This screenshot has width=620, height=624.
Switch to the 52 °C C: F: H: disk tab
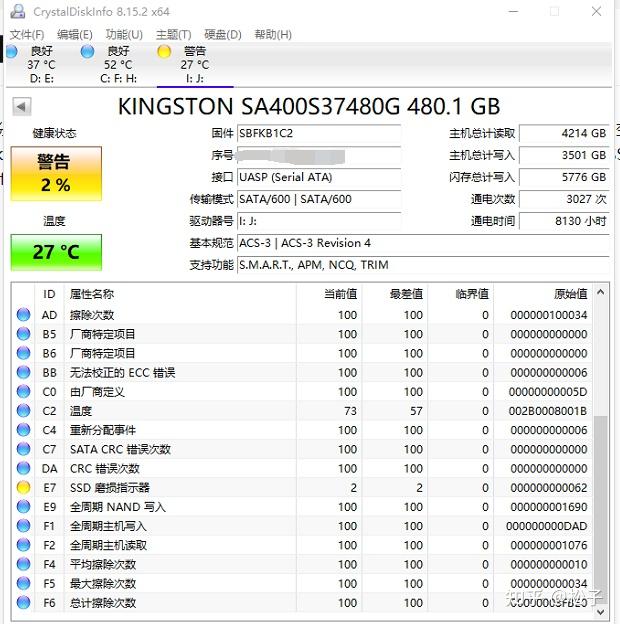[118, 64]
